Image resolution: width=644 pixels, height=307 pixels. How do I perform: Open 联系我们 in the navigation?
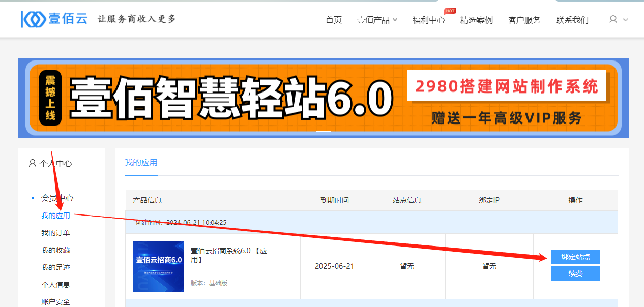[572, 20]
